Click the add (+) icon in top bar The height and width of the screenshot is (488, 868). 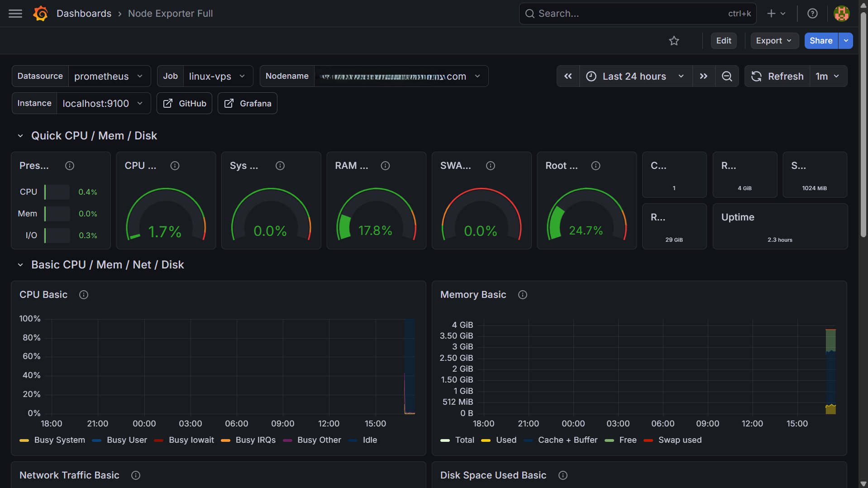[x=770, y=13]
